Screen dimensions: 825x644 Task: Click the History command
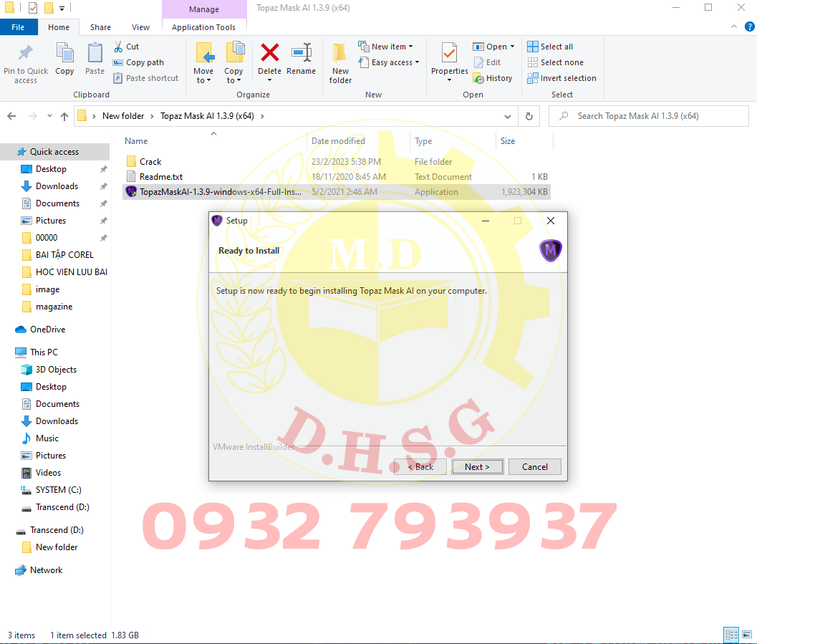point(493,78)
